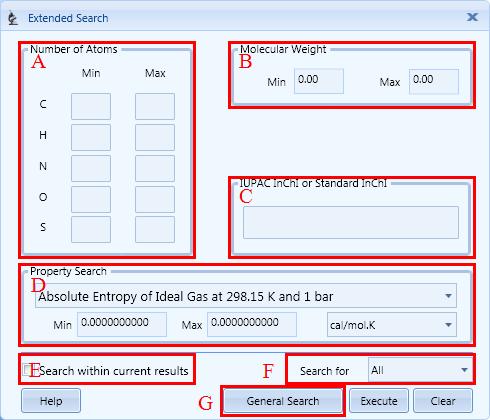
Task: Open Help for Extended Search
Action: click(51, 401)
